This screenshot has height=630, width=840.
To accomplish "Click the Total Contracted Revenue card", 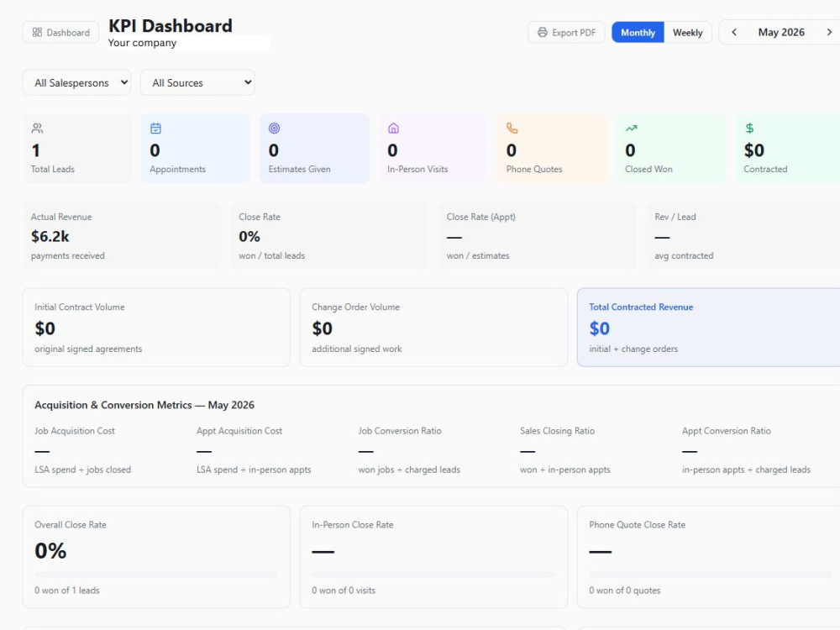I will tap(708, 328).
